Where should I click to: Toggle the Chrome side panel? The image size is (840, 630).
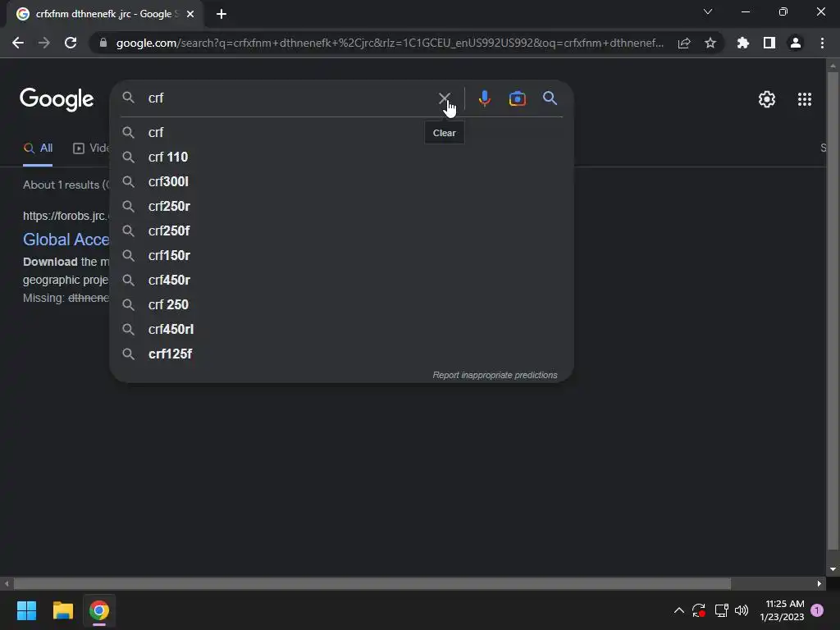pos(769,43)
